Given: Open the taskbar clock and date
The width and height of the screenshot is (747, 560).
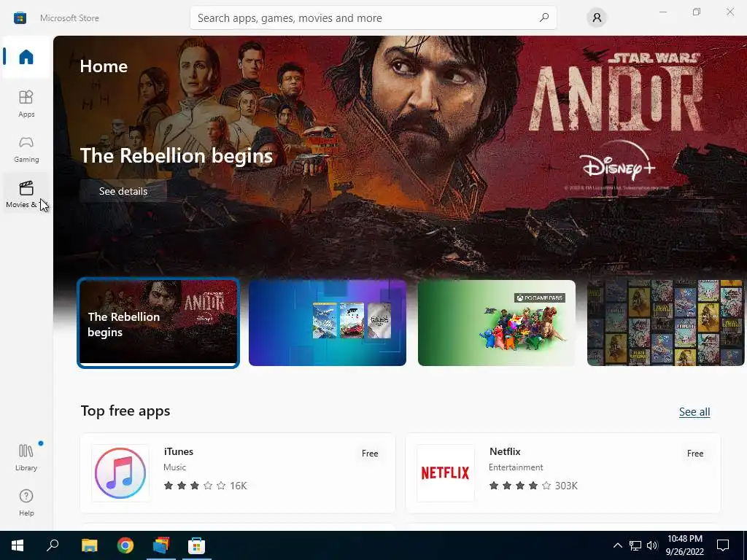Looking at the screenshot, I should (x=684, y=545).
